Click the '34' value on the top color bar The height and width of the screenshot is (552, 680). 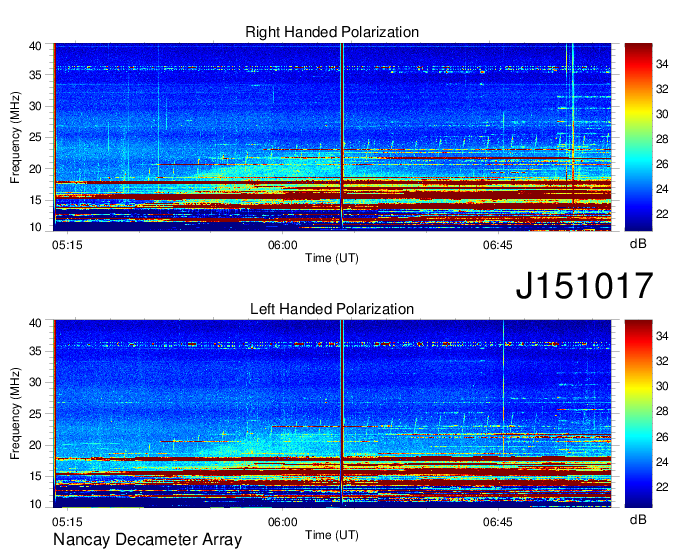pyautogui.click(x=662, y=64)
